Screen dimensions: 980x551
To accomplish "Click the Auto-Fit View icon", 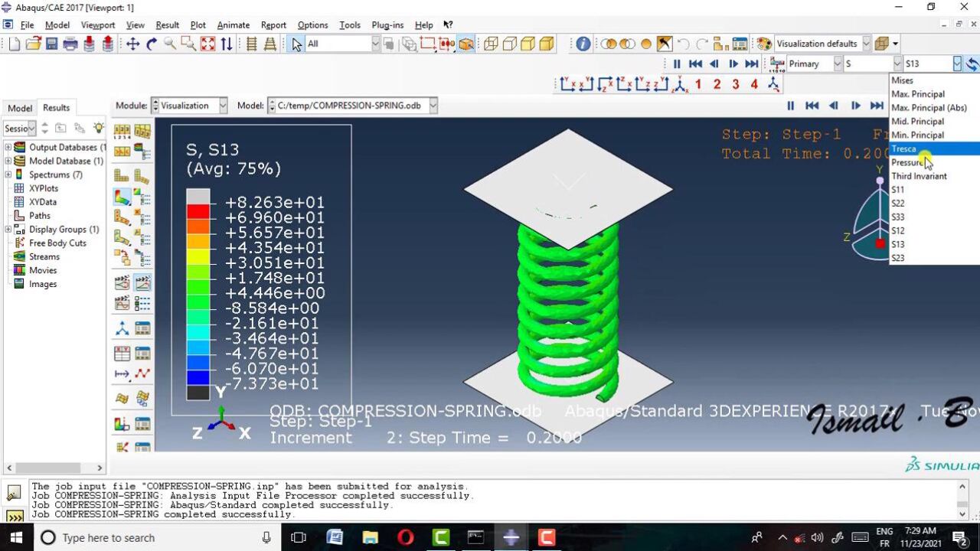I will (207, 44).
